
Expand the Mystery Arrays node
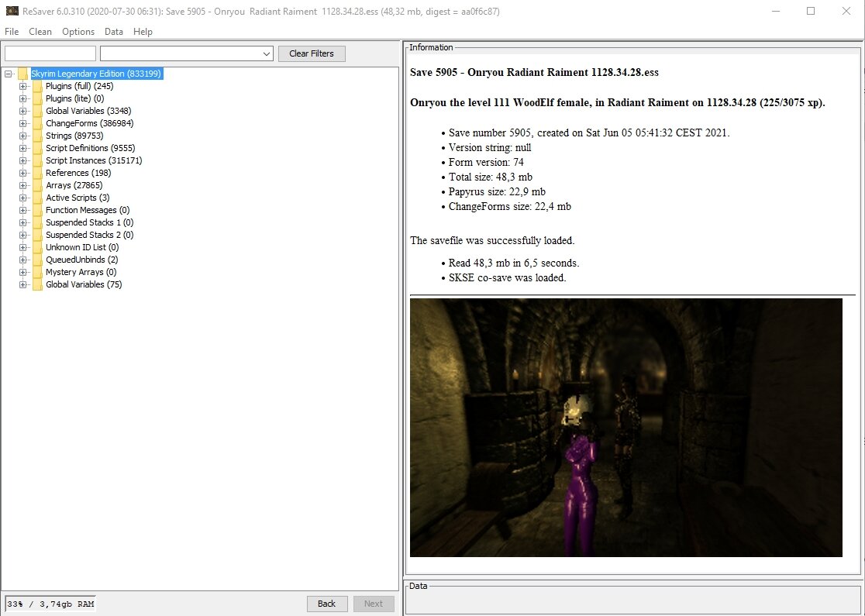point(22,272)
